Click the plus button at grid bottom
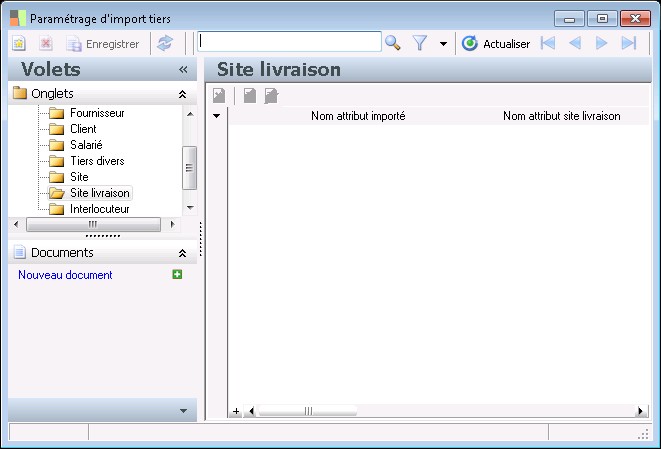The height and width of the screenshot is (449, 661). point(236,411)
